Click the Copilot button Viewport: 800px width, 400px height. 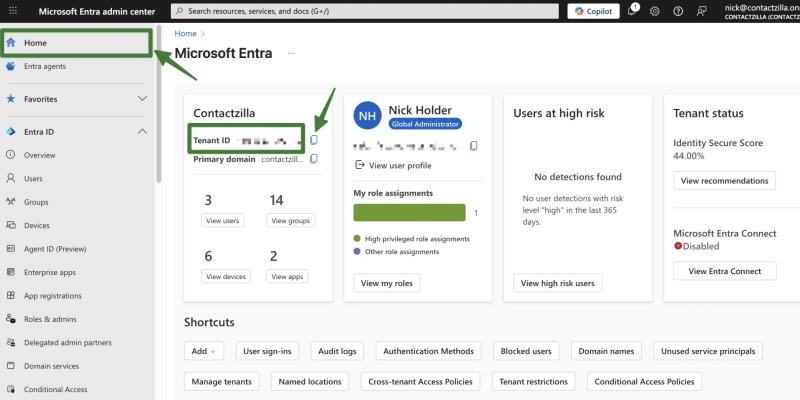tap(593, 11)
